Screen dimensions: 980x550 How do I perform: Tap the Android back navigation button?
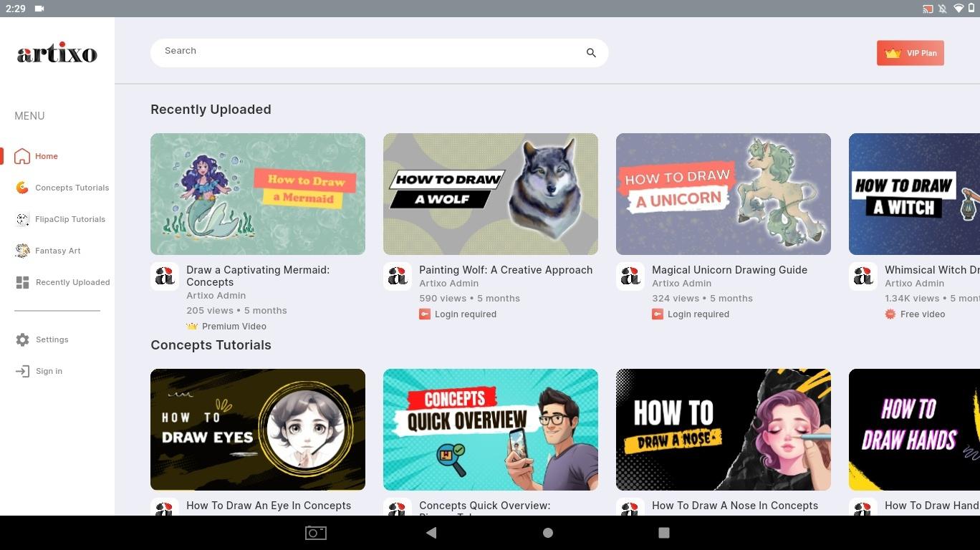[431, 533]
